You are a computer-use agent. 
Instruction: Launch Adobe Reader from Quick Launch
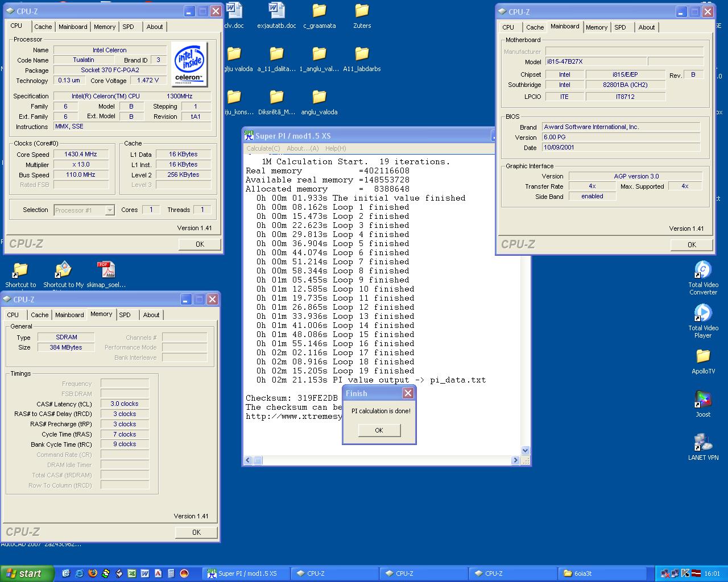(158, 573)
